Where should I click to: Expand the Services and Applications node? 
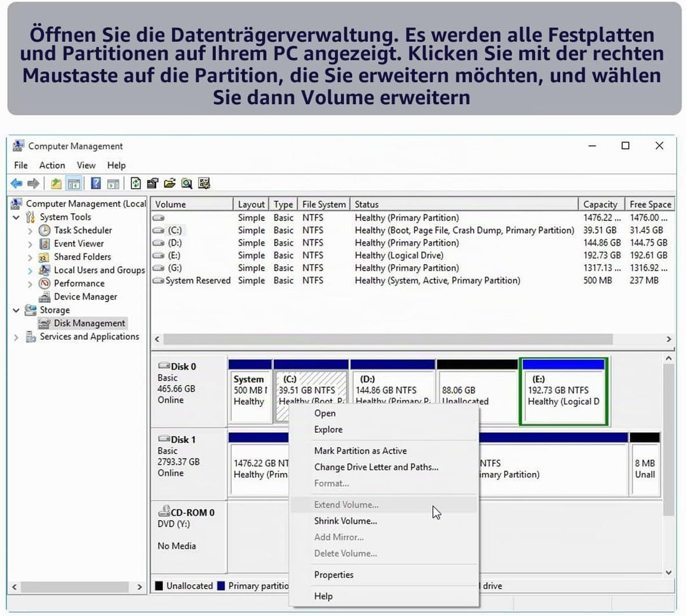tap(16, 337)
